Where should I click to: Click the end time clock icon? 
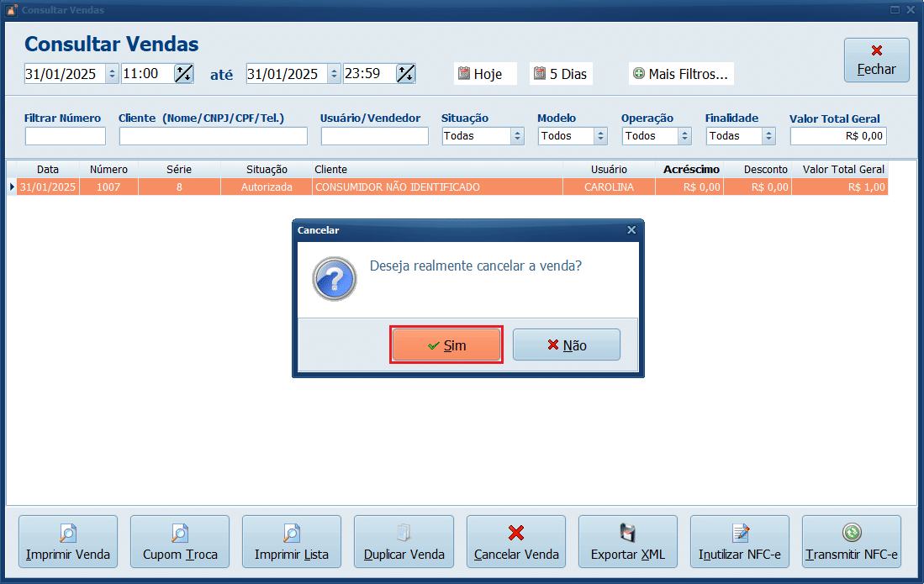[x=405, y=74]
